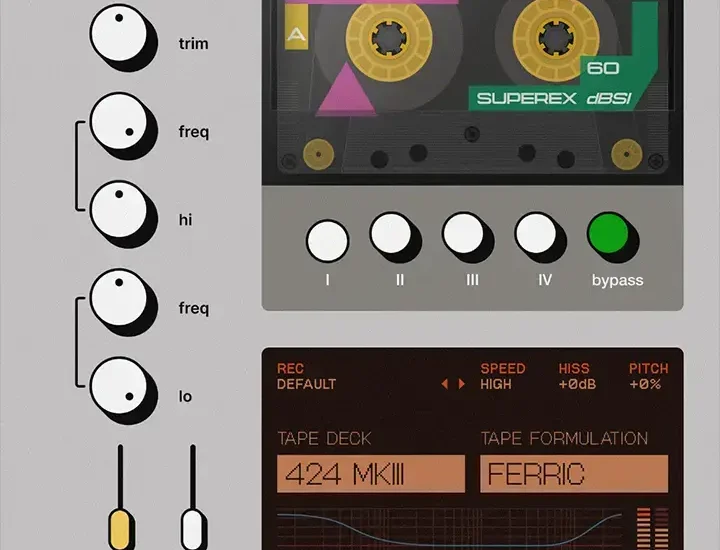Viewport: 720px width, 550px height.
Task: Click the pink triangle on cassette
Action: 346,90
